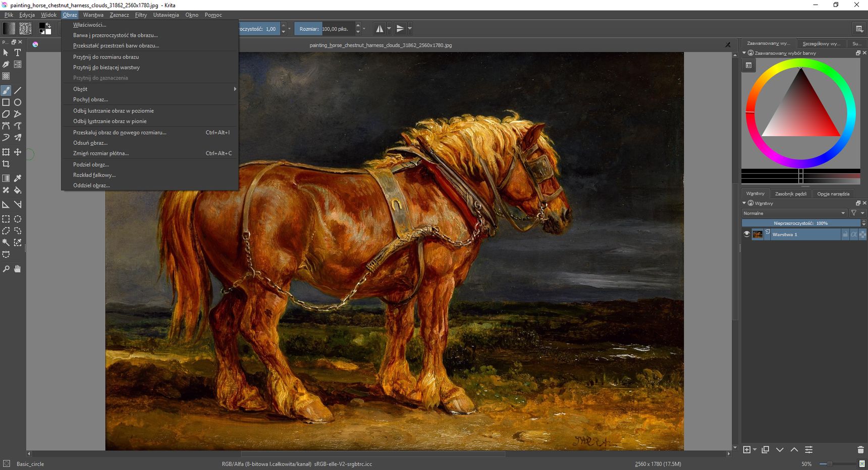Collapse the Zaawansowany wybór barwy docker

pos(744,53)
